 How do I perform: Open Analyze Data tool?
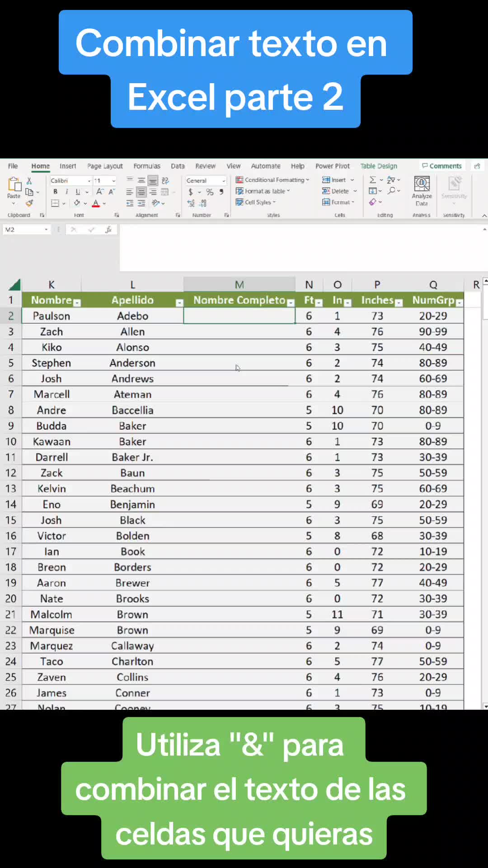[x=422, y=191]
